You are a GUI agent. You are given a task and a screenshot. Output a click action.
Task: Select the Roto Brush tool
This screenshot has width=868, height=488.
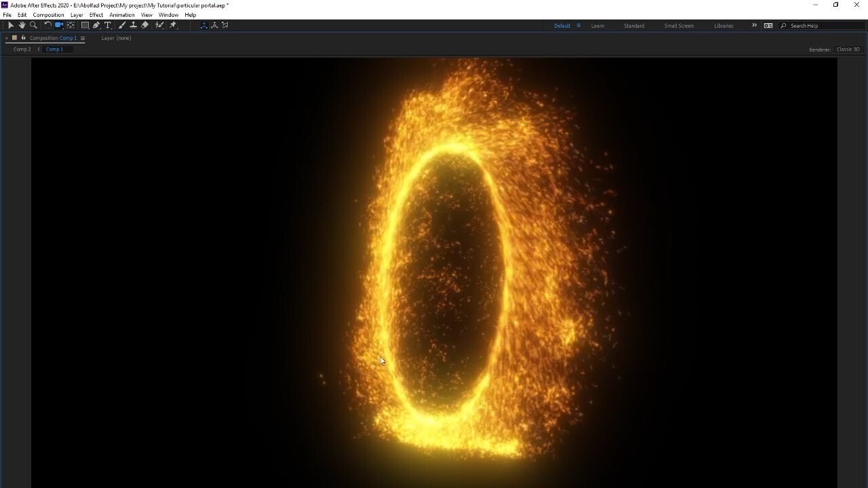159,25
